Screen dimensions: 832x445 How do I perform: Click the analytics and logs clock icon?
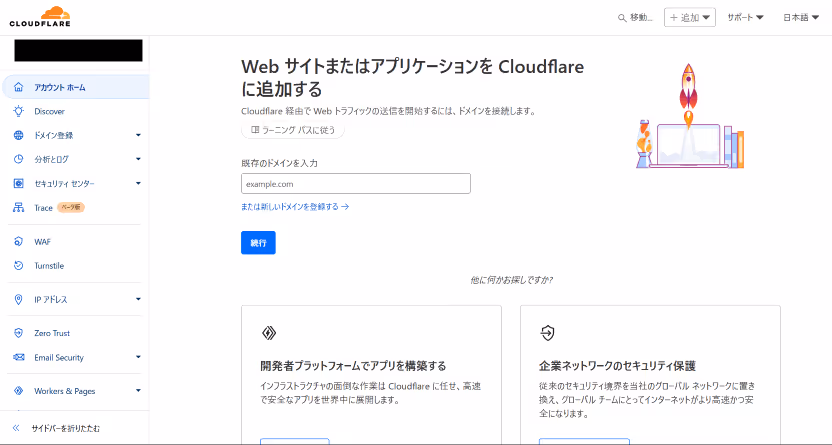[19, 159]
